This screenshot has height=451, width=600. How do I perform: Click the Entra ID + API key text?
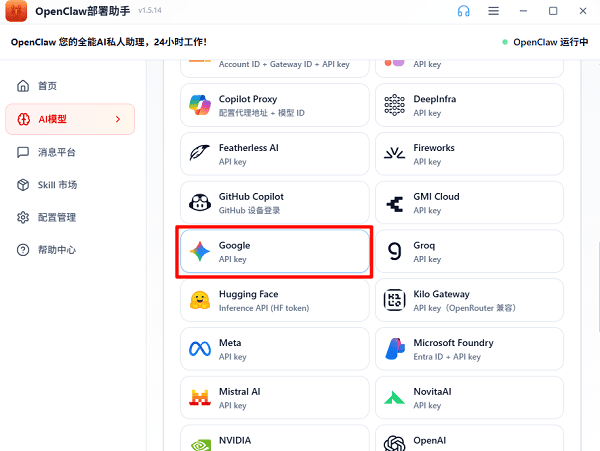(447, 357)
